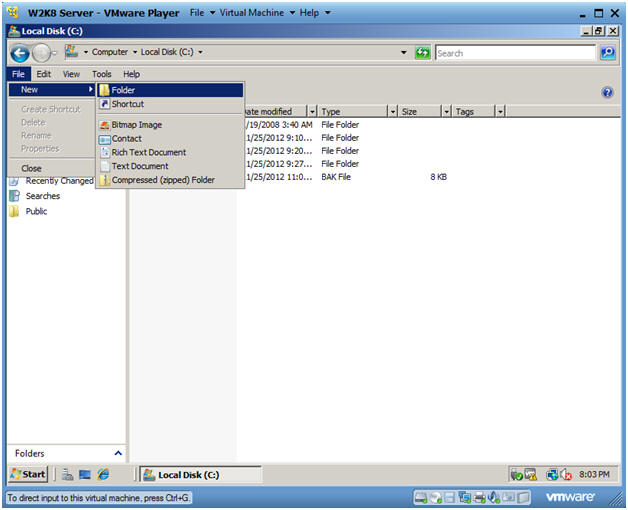Open the Searches link in sidebar

tap(43, 196)
